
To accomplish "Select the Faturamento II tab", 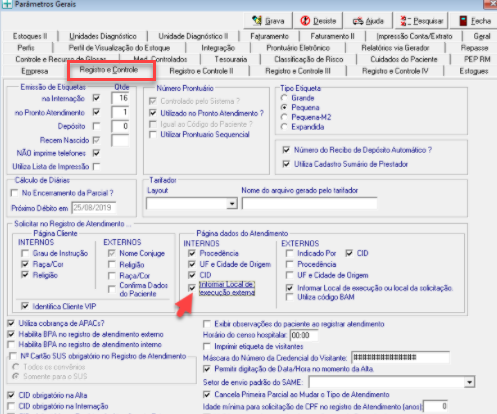I will coord(332,36).
